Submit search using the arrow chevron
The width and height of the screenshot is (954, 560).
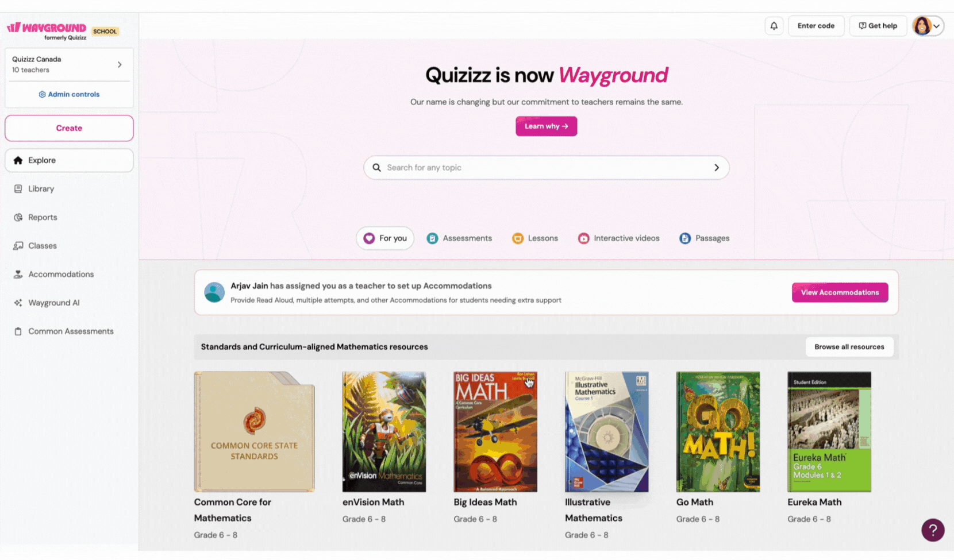point(716,168)
